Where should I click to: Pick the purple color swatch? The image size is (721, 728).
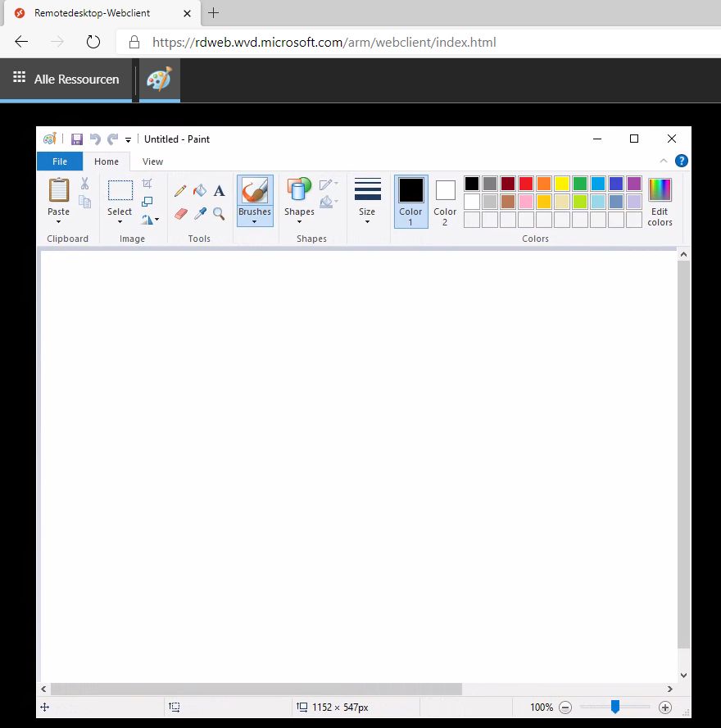(x=634, y=184)
